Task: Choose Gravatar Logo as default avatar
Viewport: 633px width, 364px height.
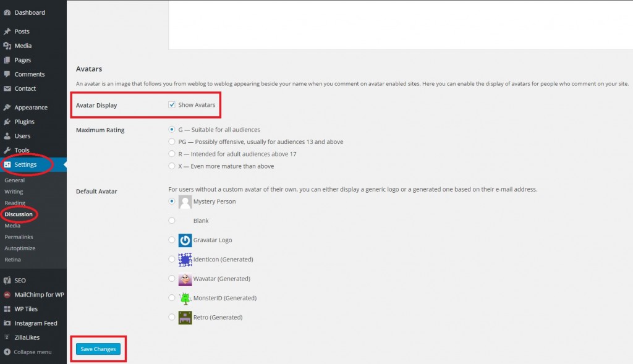Action: (x=172, y=240)
